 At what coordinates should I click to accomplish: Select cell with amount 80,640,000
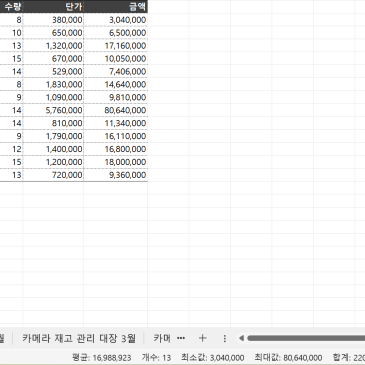click(x=116, y=110)
